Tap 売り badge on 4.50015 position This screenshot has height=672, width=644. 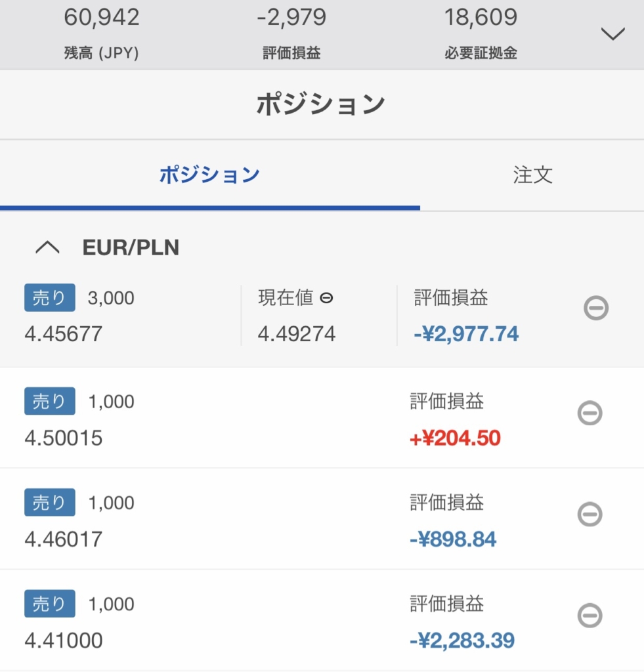tap(50, 401)
